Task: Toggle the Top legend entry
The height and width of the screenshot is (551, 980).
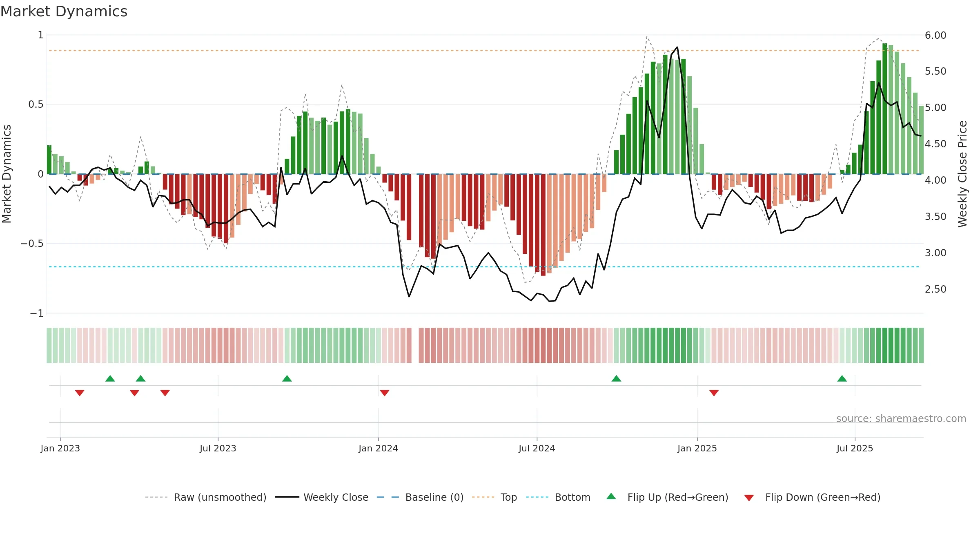Action: (x=494, y=497)
